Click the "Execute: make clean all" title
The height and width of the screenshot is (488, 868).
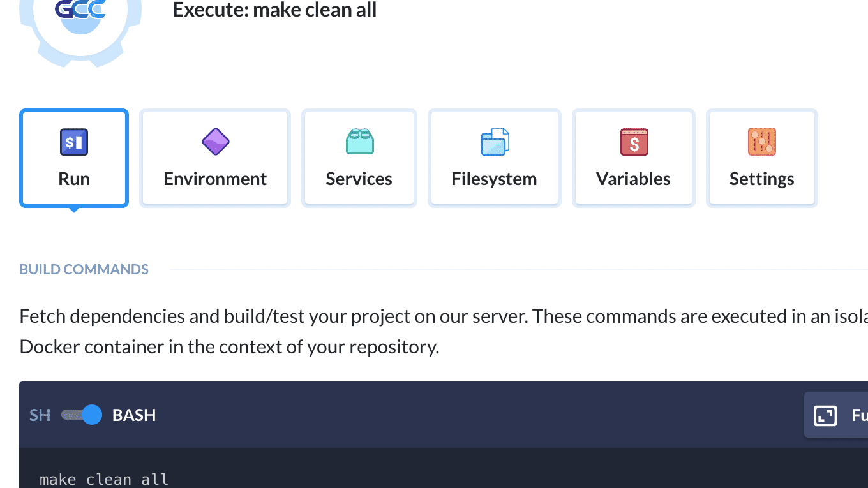(x=274, y=10)
